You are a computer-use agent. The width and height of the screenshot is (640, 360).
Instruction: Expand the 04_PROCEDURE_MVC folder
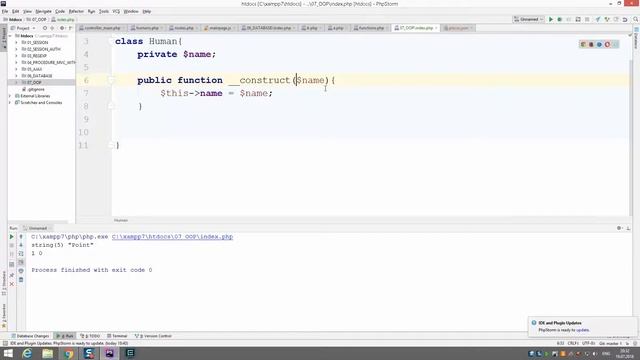point(16,62)
